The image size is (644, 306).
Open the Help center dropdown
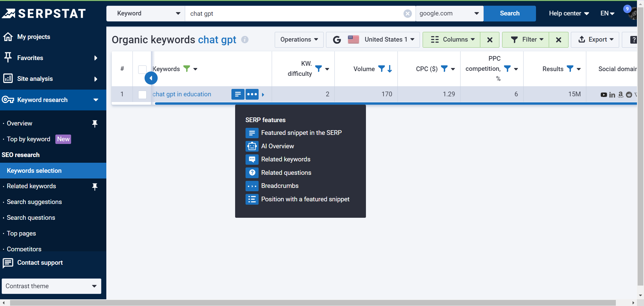coord(569,13)
